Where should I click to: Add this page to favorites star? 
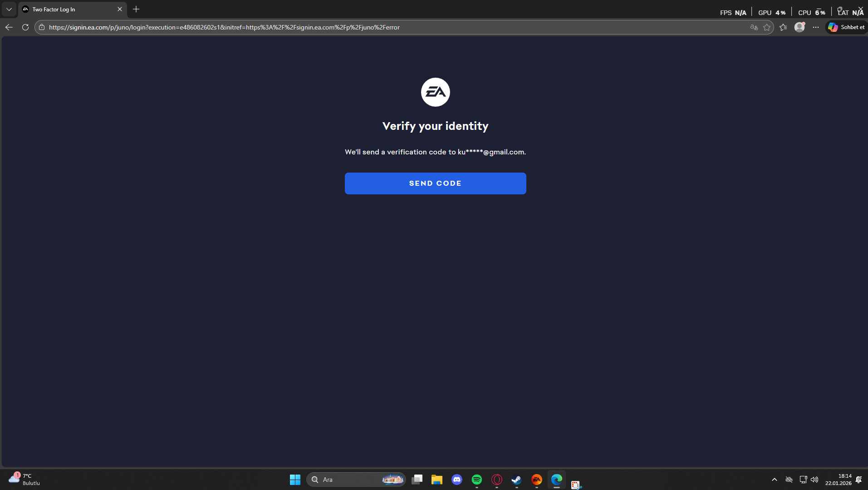coord(767,27)
